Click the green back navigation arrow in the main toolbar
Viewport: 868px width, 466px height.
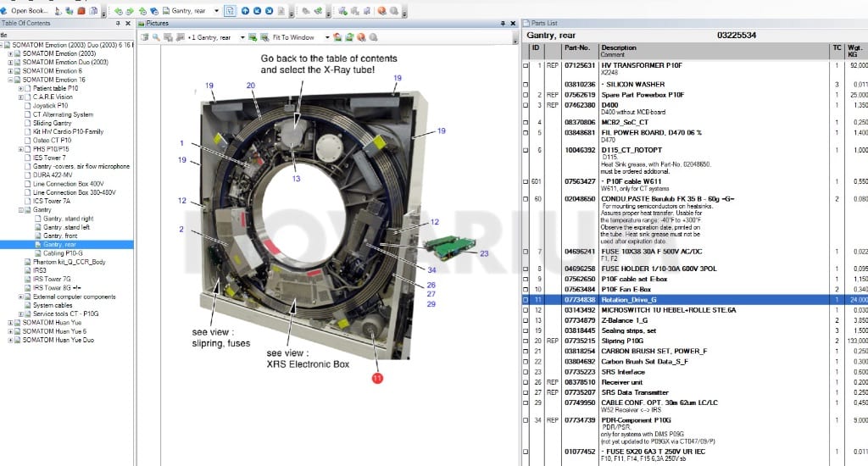[119, 11]
